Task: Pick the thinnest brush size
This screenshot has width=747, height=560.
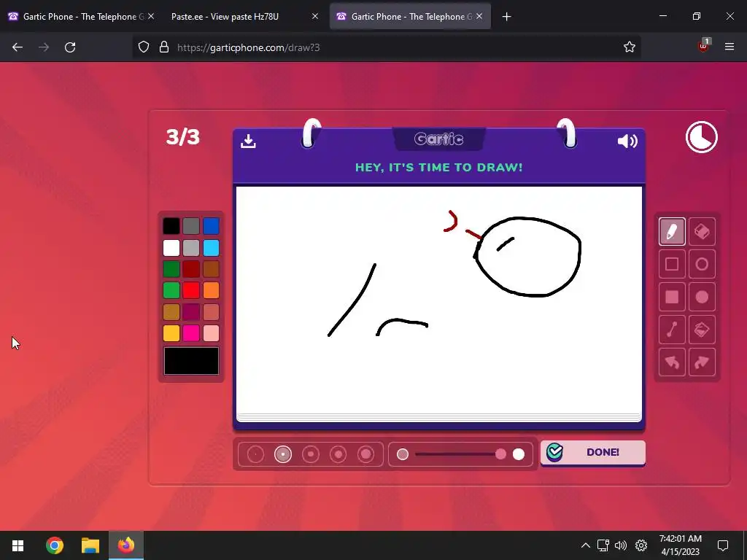Action: click(x=255, y=454)
